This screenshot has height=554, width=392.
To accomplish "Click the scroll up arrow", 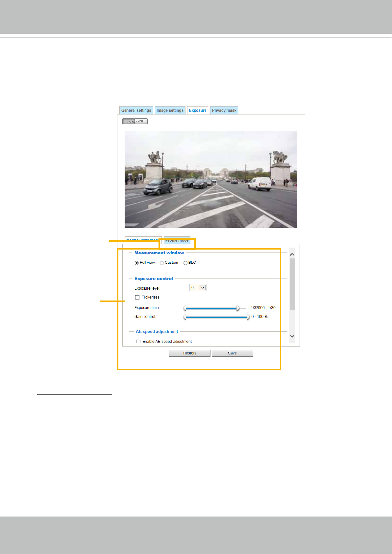I will [292, 254].
